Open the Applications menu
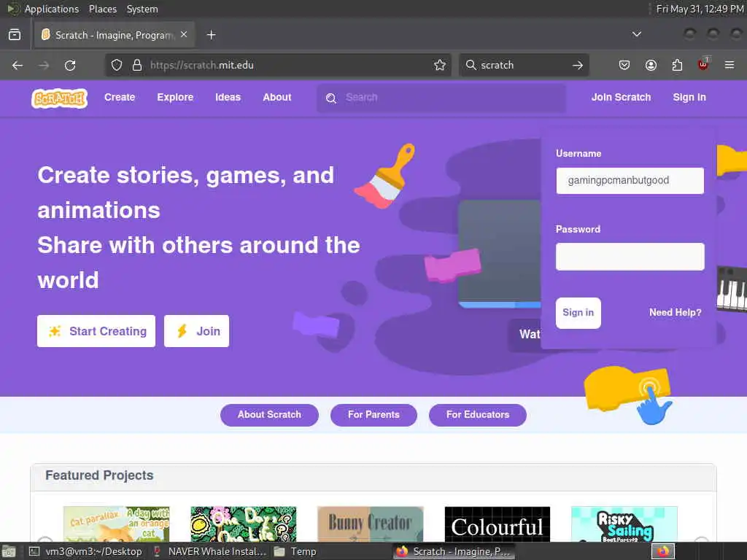Screen dimensions: 747x560 52,9
